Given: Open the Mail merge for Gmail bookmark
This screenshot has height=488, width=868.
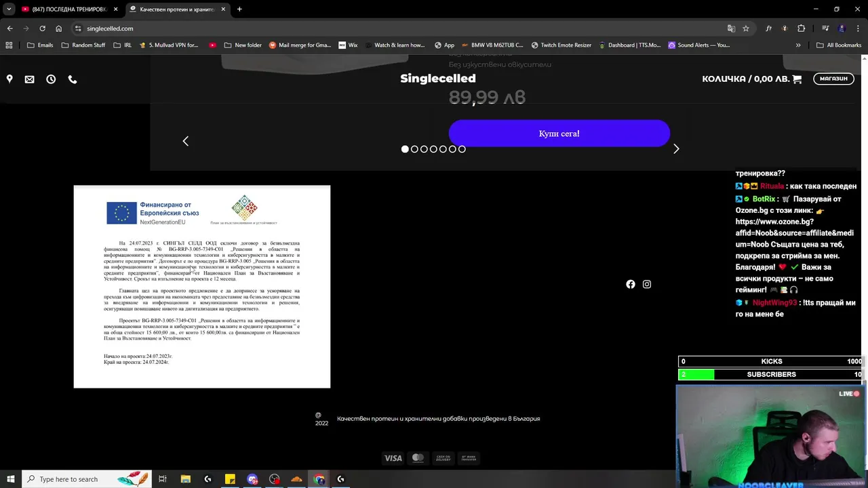Looking at the screenshot, I should point(300,45).
